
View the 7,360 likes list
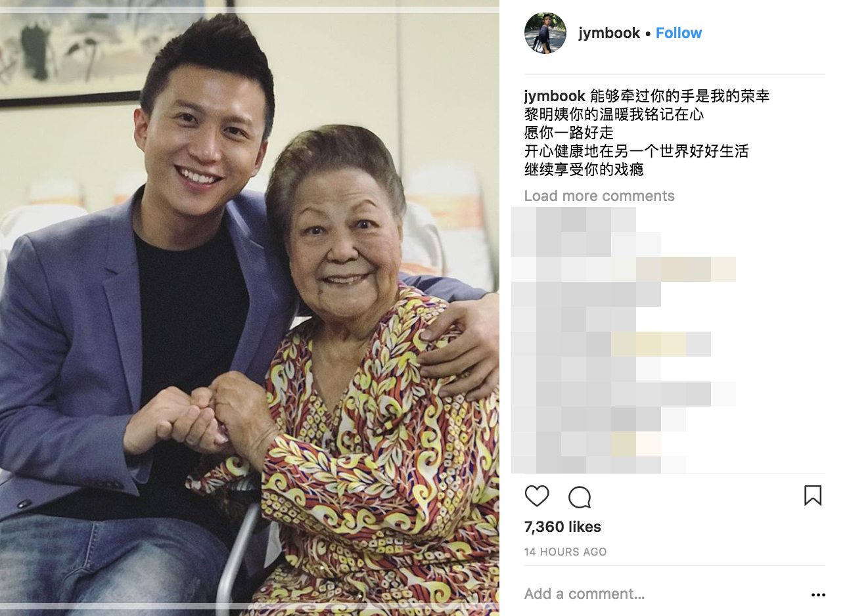coord(562,527)
